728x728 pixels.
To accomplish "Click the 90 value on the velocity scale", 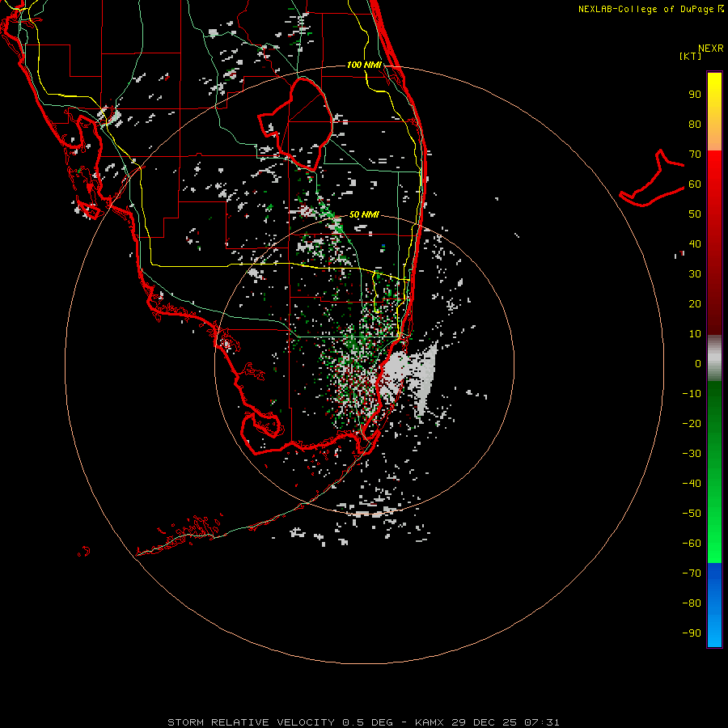I will click(x=695, y=95).
